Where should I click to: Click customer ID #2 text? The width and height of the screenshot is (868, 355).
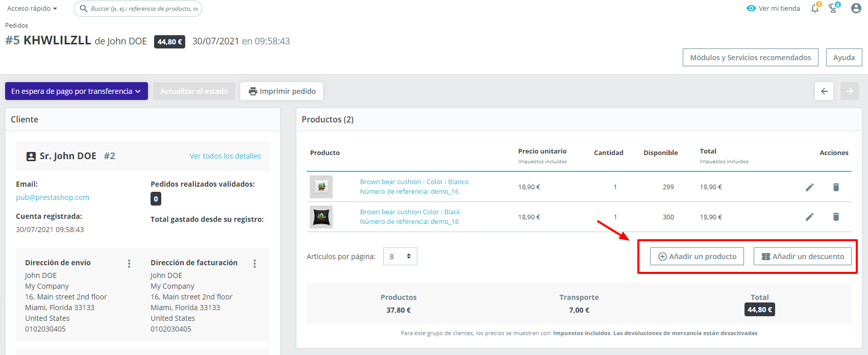[110, 156]
